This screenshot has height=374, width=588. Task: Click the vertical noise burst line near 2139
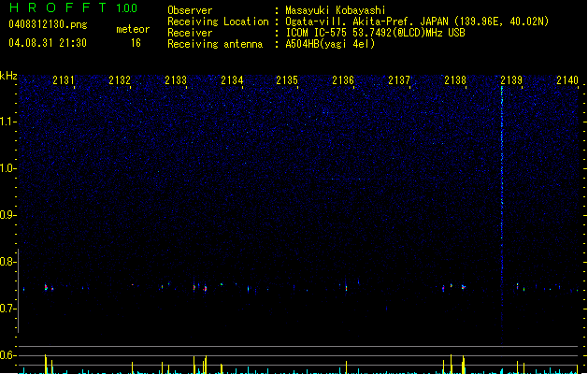(502, 216)
